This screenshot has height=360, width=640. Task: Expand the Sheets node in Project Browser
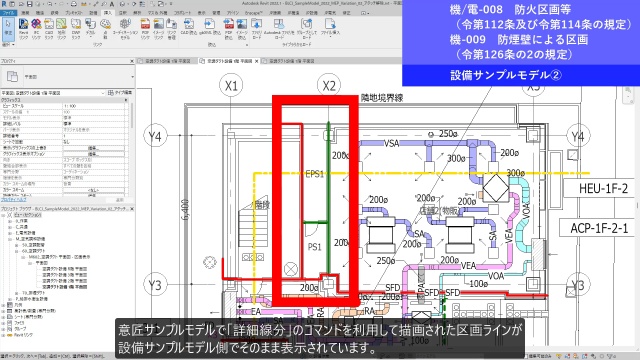click(x=4, y=317)
